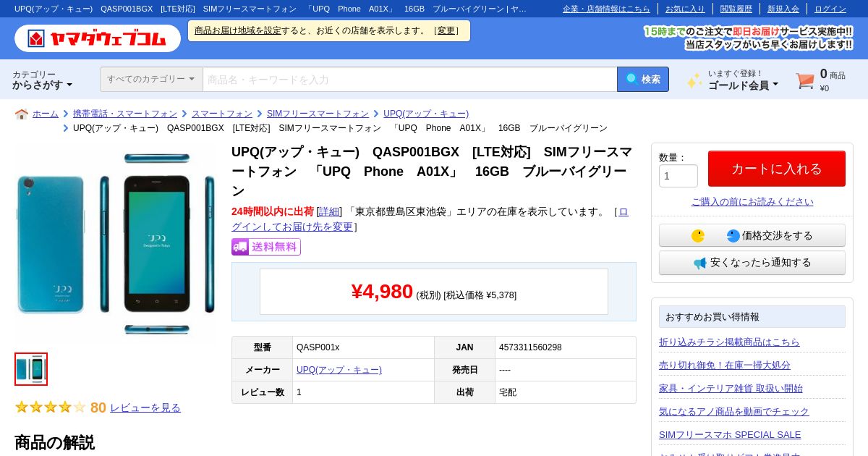The image size is (868, 456).
Task: Click the 安くなったら通知する button
Action: tap(752, 263)
